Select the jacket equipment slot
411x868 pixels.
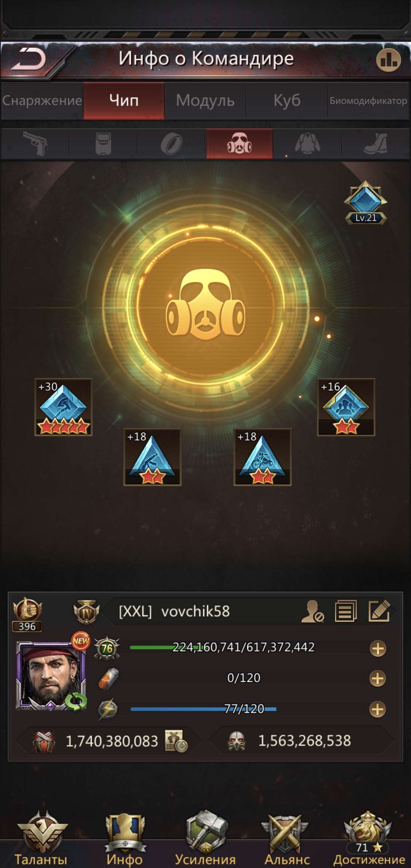pyautogui.click(x=307, y=144)
